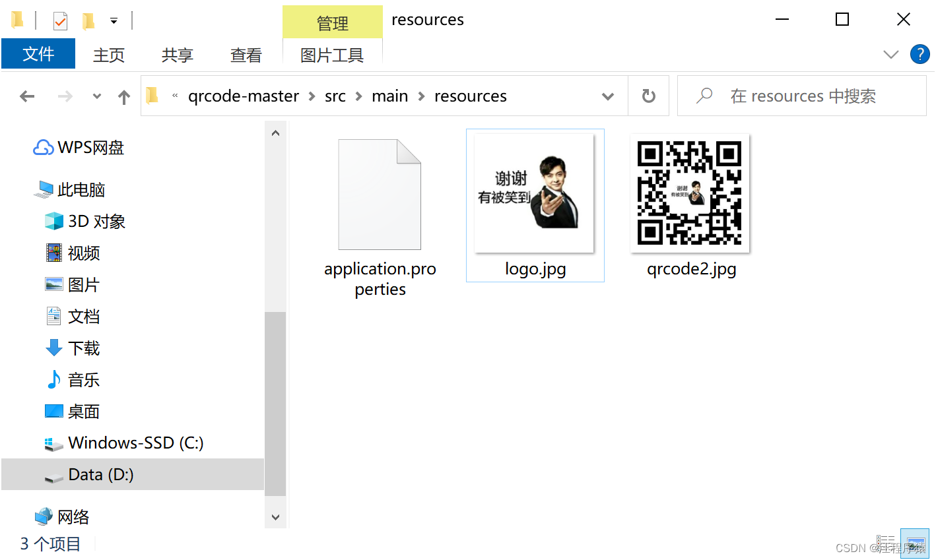936x560 pixels.
Task: Click the qrcode2.jpg file name
Action: click(x=692, y=269)
